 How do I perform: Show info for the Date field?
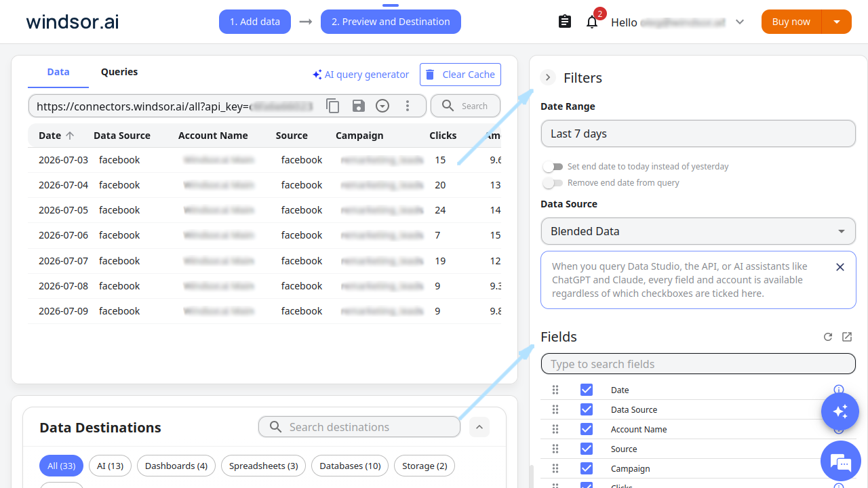[838, 390]
